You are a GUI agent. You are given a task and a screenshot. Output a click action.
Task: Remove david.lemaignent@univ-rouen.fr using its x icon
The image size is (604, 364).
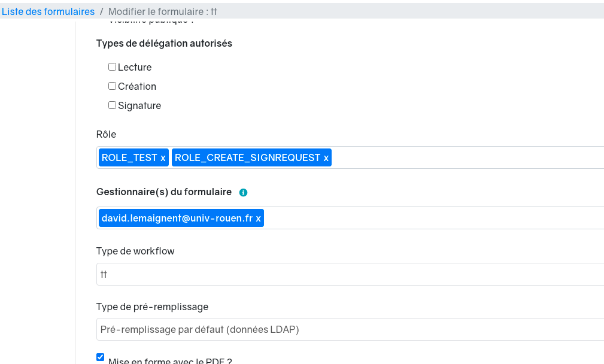[x=259, y=219]
